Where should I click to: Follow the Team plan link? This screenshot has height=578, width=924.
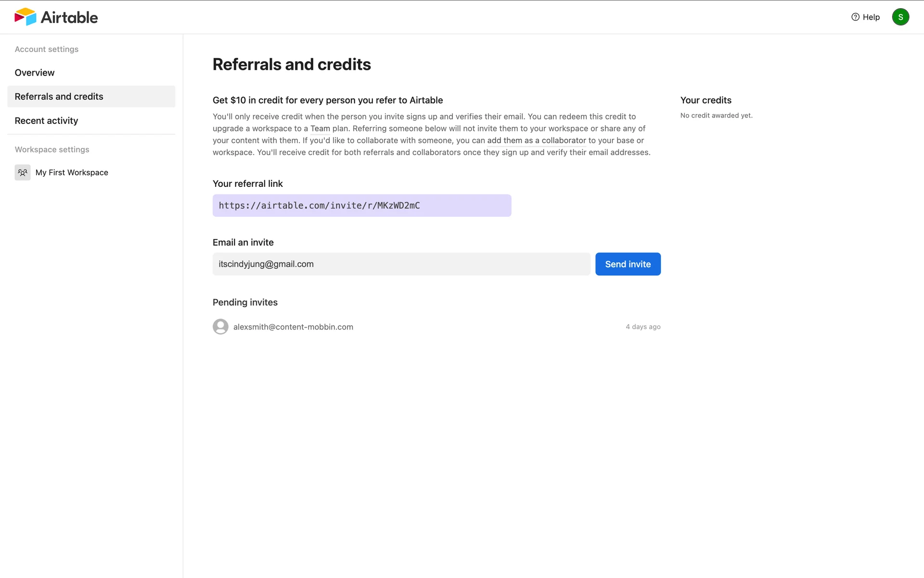coord(320,129)
